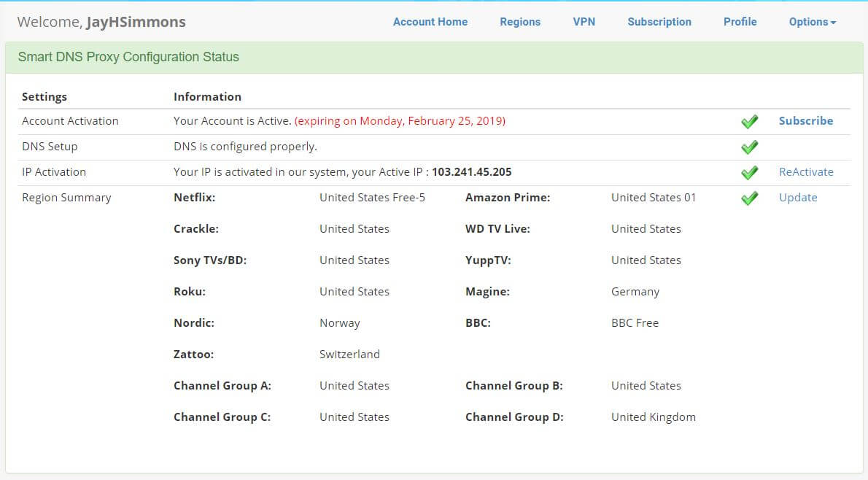The height and width of the screenshot is (480, 868).
Task: Go to the VPN section
Action: pyautogui.click(x=584, y=22)
